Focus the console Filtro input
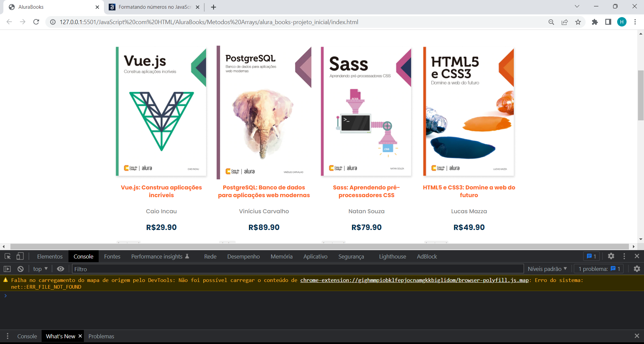Viewport: 644px width, 344px height. click(x=298, y=269)
